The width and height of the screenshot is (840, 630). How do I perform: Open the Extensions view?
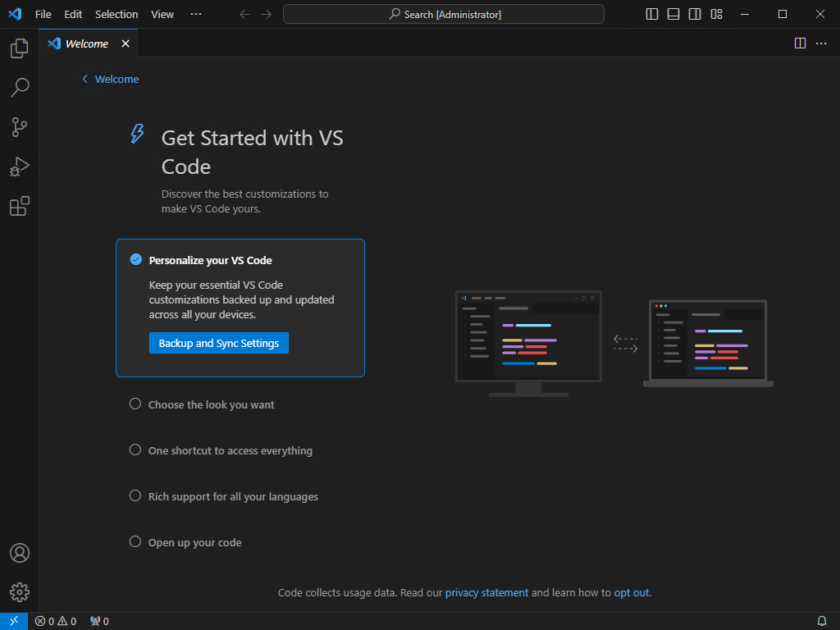click(x=20, y=206)
